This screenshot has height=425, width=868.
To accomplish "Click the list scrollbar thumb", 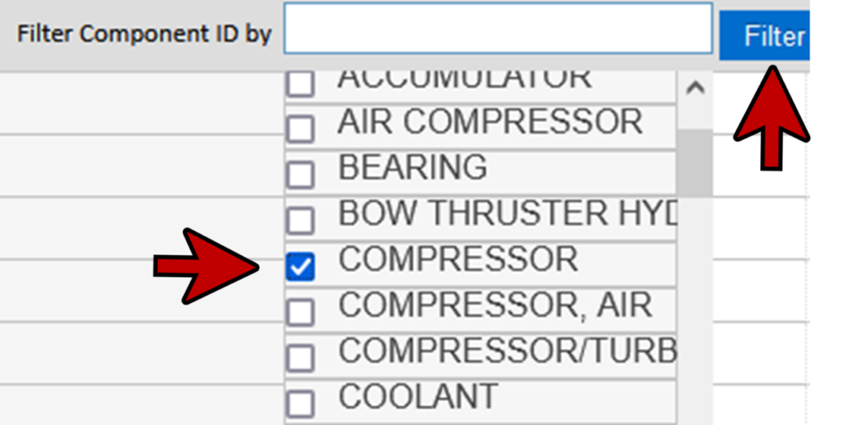I will click(x=695, y=161).
